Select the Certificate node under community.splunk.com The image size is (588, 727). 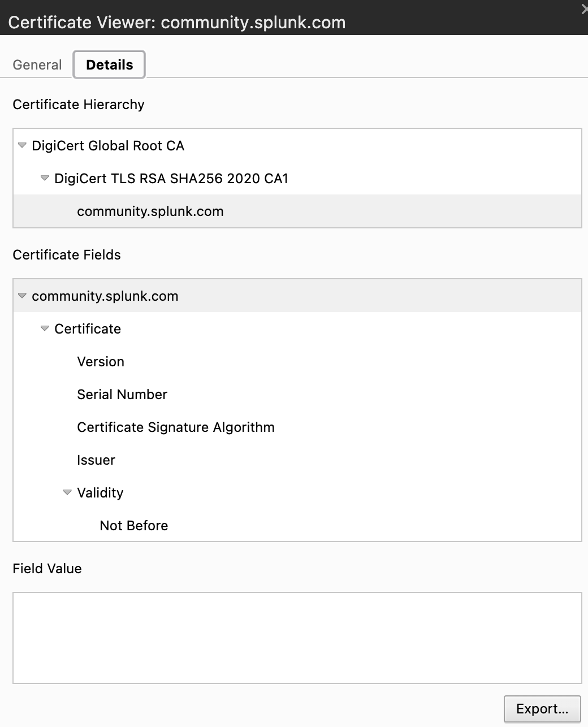(87, 328)
